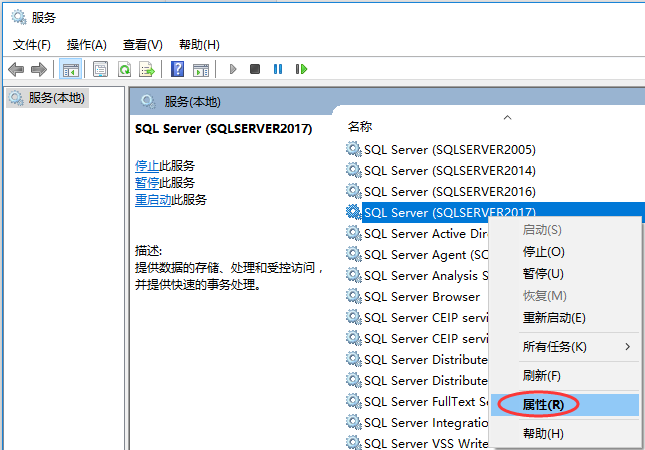Screen dimensions: 645x450
Task: Click gear icon beside SQL Server Agent
Action: pyautogui.click(x=353, y=254)
